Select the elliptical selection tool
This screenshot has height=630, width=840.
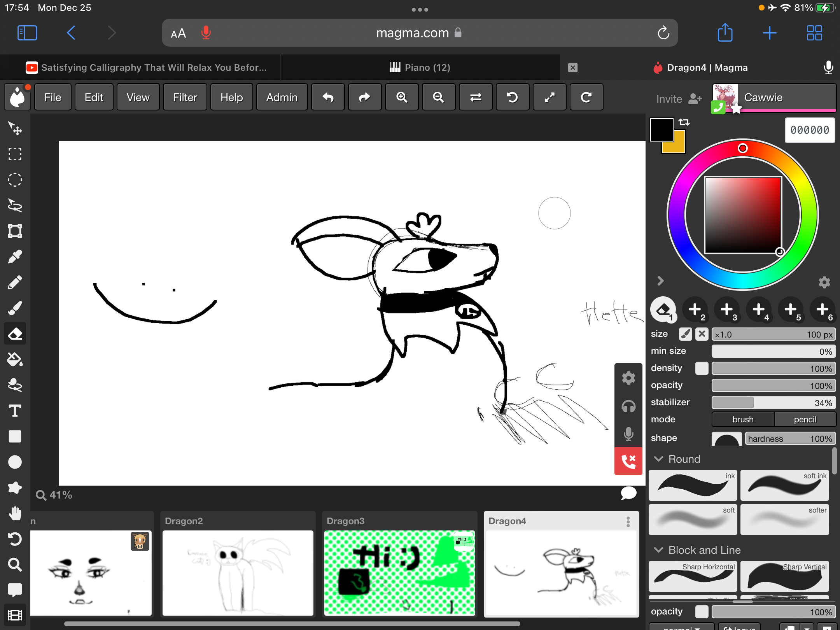pos(15,180)
